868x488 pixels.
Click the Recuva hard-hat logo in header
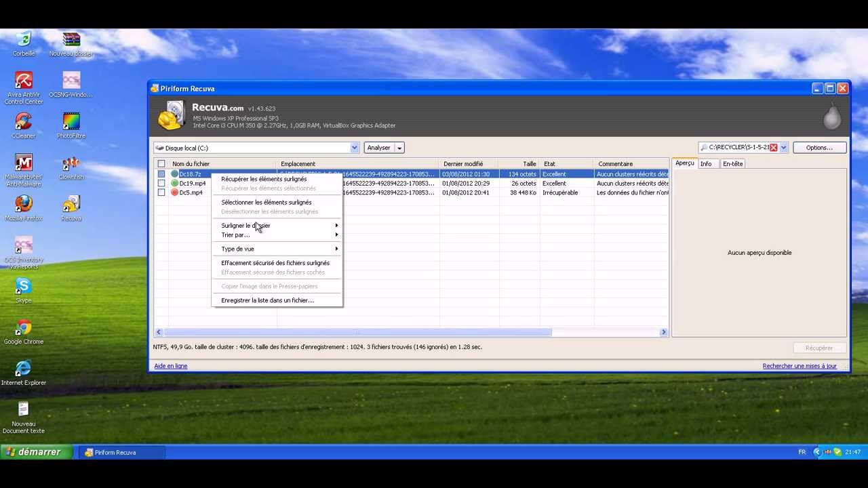(172, 115)
